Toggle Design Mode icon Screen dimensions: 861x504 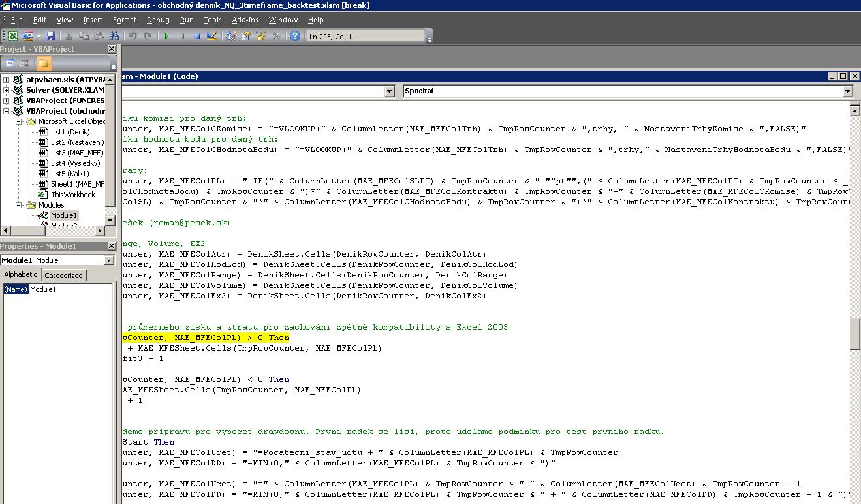(212, 37)
